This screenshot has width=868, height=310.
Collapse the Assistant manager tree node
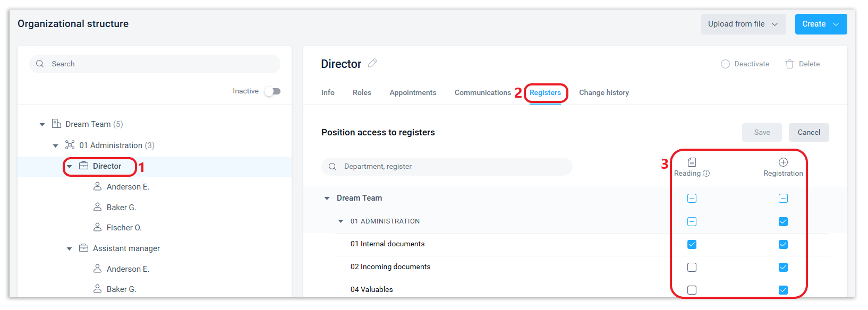(70, 248)
